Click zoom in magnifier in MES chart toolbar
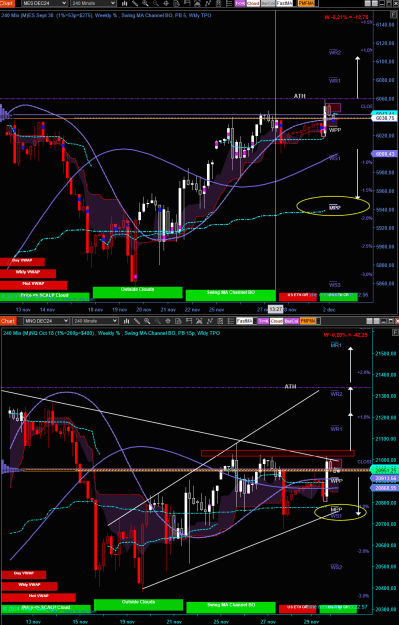The height and width of the screenshot is (625, 399). 145,3
